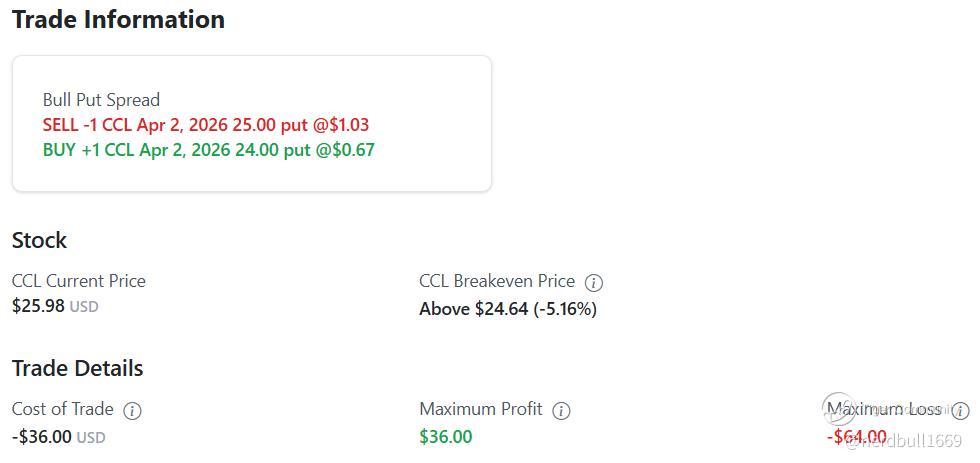
Task: Click the Maximum Profit label
Action: 481,409
